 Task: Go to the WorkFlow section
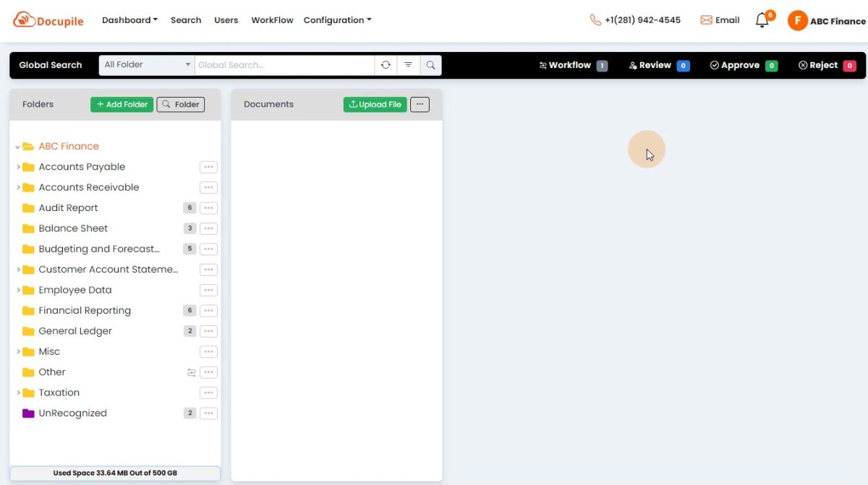click(x=272, y=20)
